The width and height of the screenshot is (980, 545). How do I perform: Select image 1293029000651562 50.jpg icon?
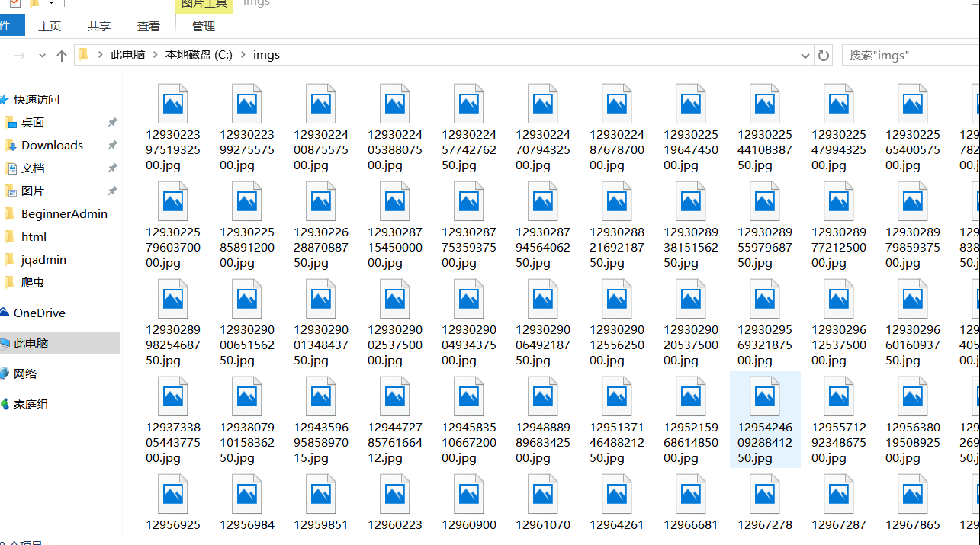click(247, 299)
